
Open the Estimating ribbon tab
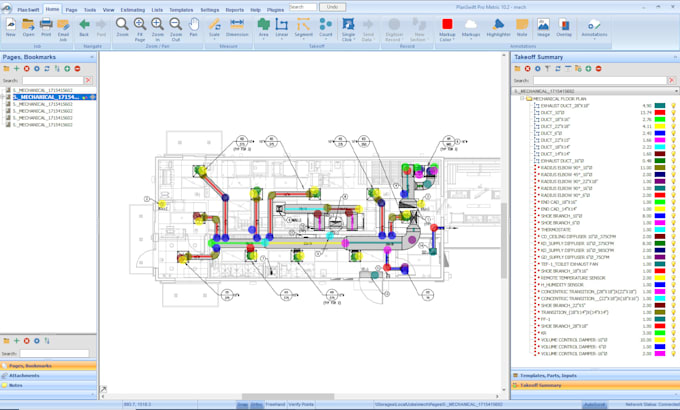point(133,10)
